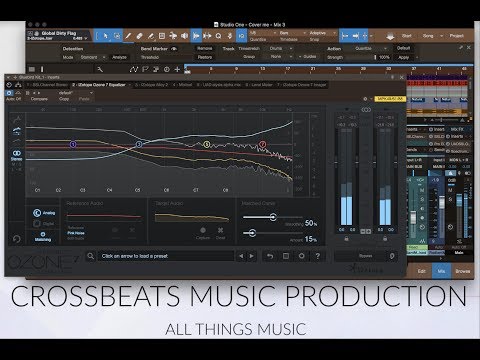
Task: Open the Adaptive Snap dropdown
Action: click(323, 33)
